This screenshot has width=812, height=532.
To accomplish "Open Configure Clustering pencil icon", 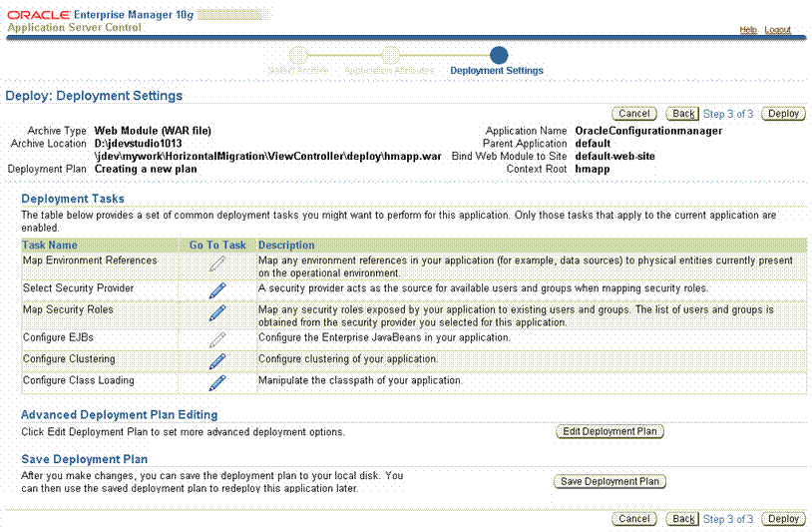I will tap(217, 361).
